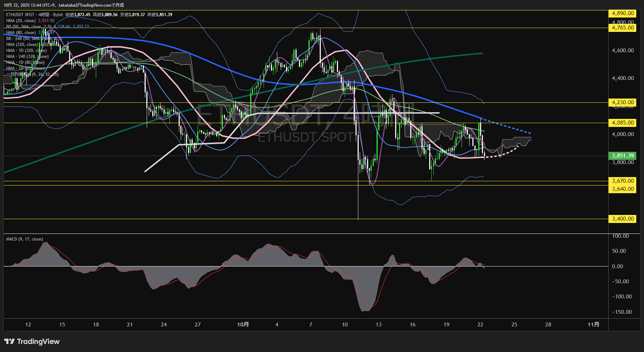This screenshot has width=644, height=352.
Task: Select the BB (50, SMA, close, 2.5) legend
Action: 29,27
